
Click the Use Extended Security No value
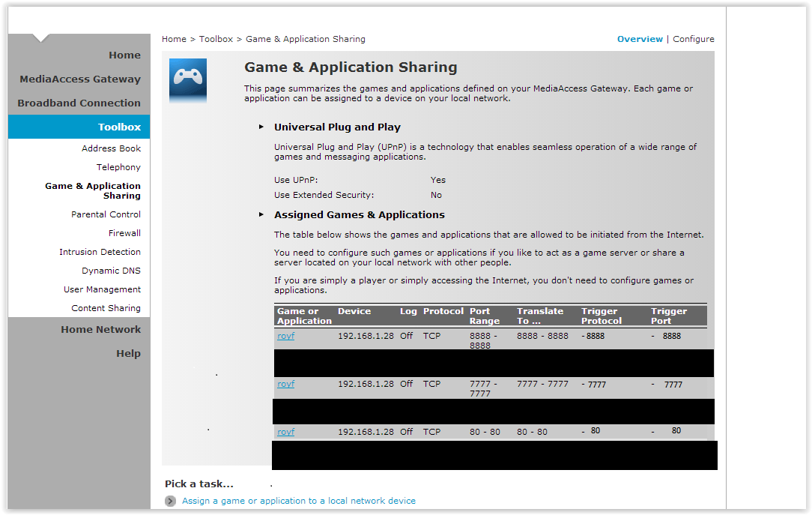[x=436, y=195]
